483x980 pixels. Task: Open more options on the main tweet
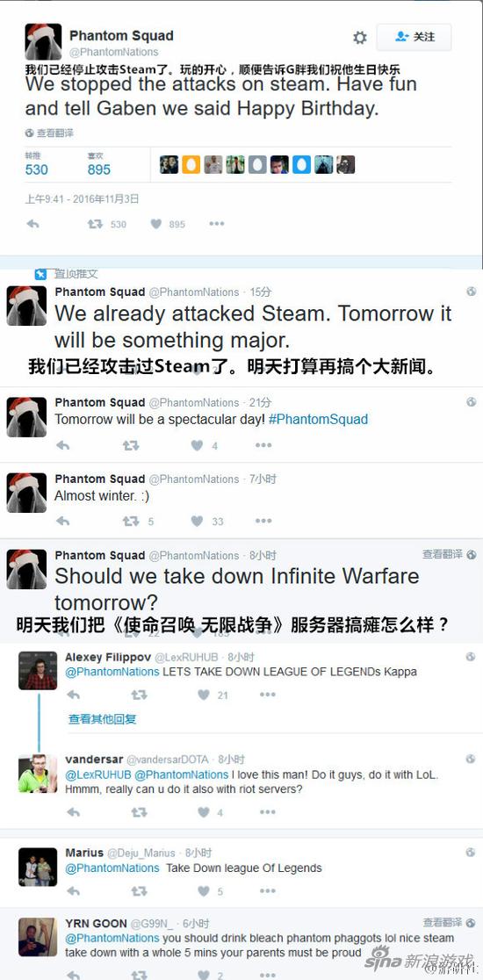[x=216, y=224]
